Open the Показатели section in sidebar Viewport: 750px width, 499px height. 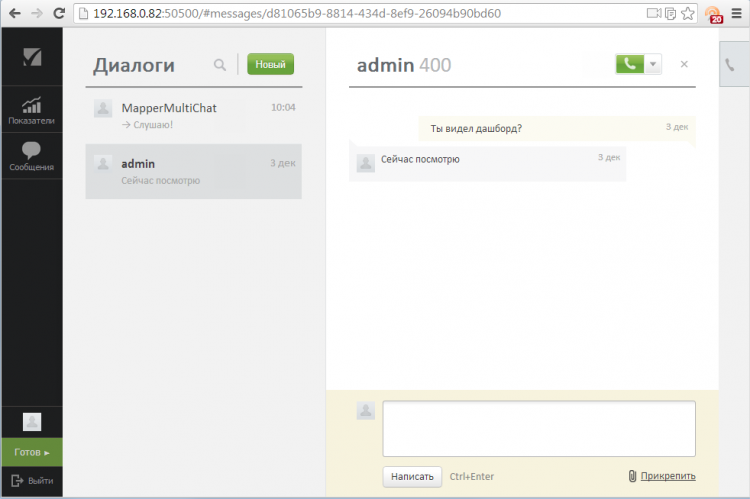[x=31, y=110]
